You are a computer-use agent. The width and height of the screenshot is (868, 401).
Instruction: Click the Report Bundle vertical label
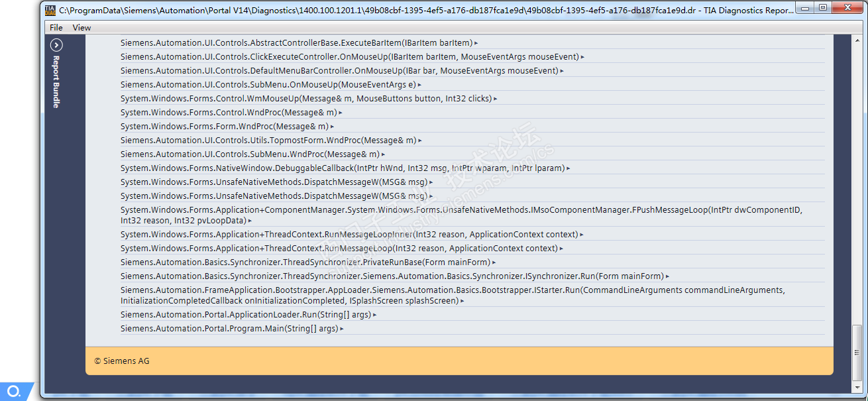tap(56, 82)
